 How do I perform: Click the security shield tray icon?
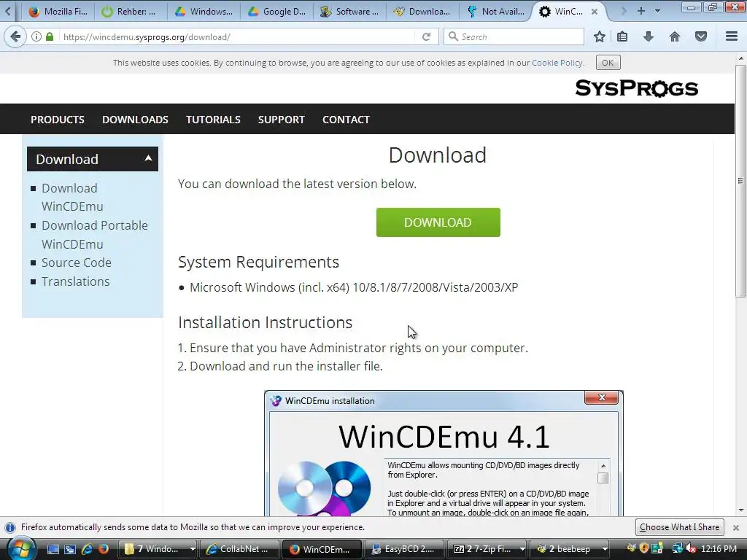coord(644,549)
